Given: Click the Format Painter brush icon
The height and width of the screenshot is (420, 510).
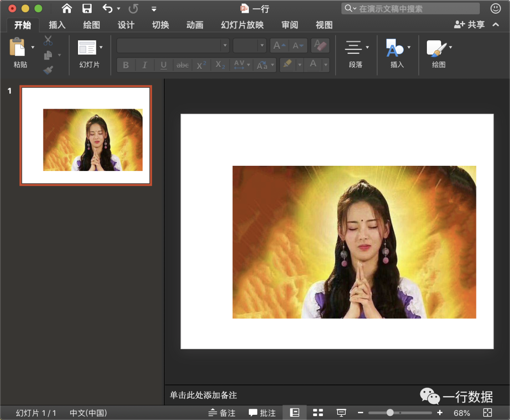Looking at the screenshot, I should coord(48,70).
